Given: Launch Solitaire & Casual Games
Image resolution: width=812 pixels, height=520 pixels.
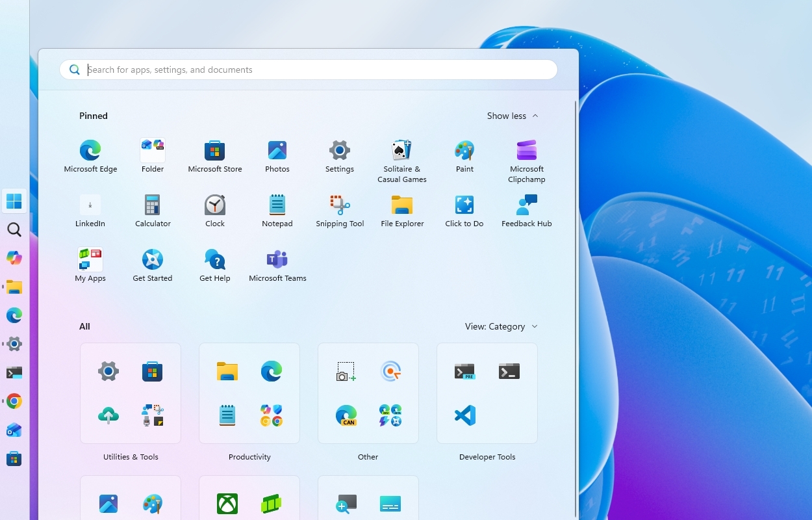Looking at the screenshot, I should tap(402, 161).
